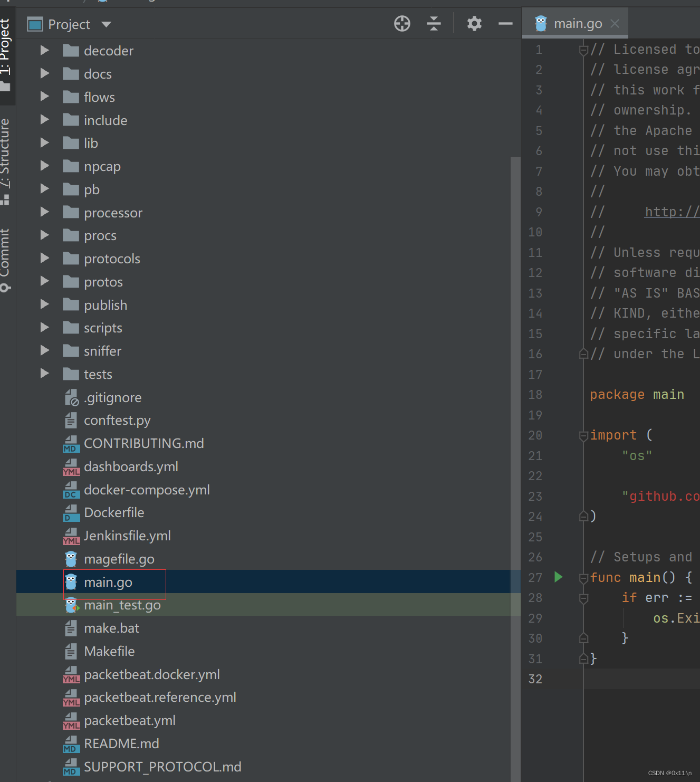Close the main.go tab
Viewport: 700px width, 782px height.
613,23
